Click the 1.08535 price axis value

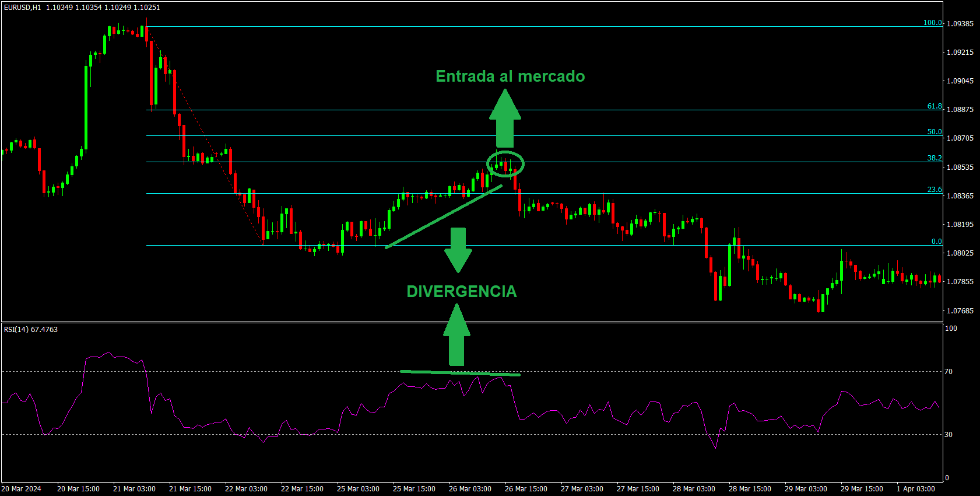click(960, 167)
